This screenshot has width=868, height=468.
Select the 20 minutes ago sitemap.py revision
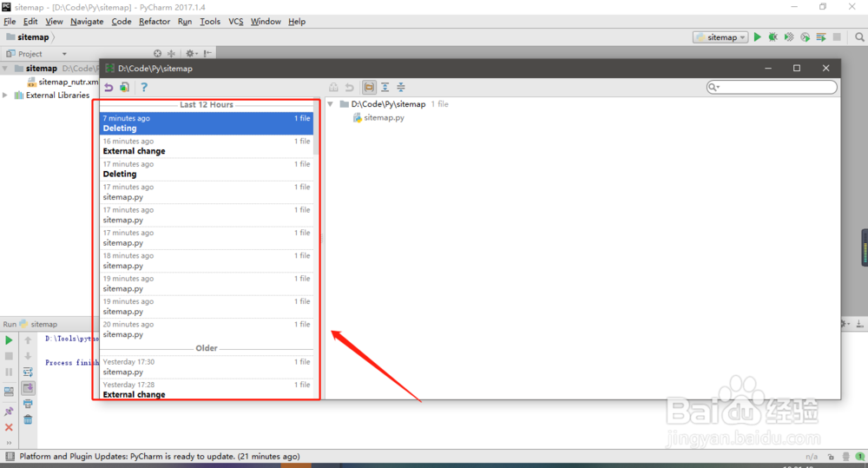point(207,330)
